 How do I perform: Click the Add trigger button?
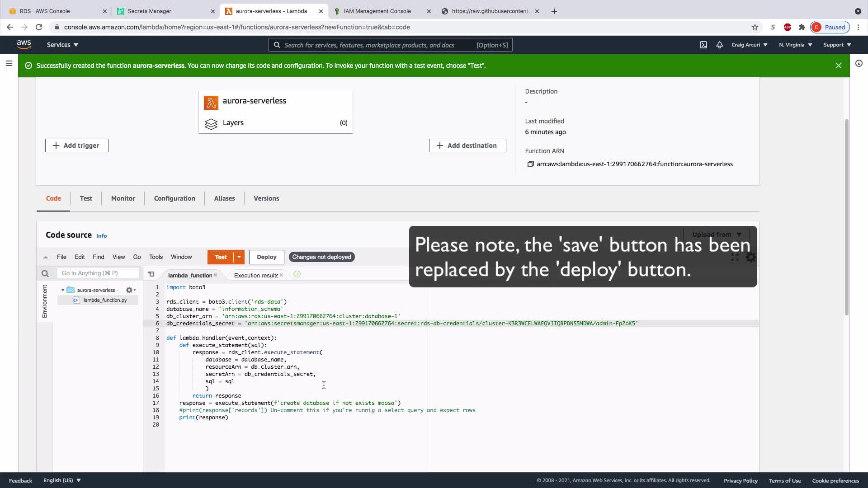pyautogui.click(x=76, y=145)
